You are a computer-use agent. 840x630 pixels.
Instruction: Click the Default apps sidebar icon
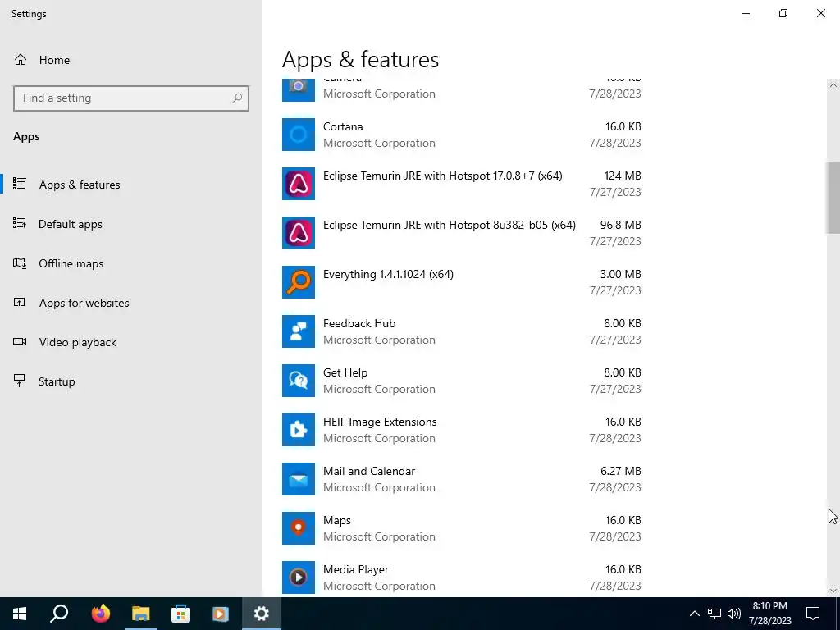pos(20,223)
